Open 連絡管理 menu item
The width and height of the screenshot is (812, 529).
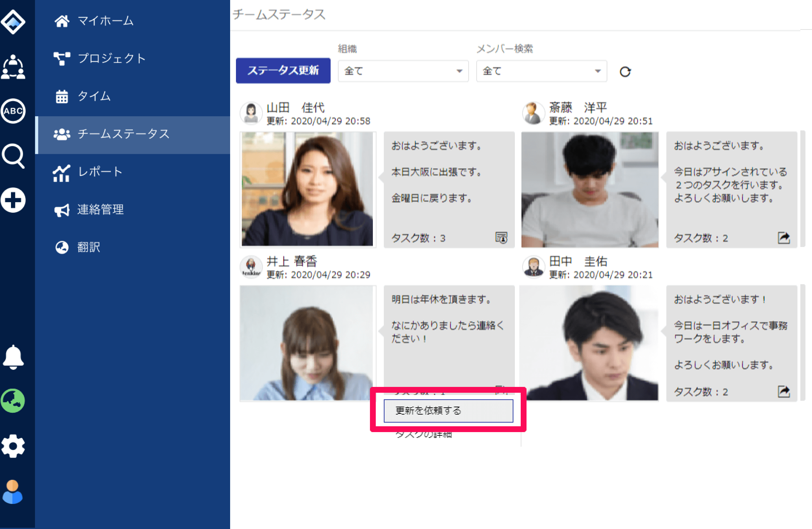(133, 210)
